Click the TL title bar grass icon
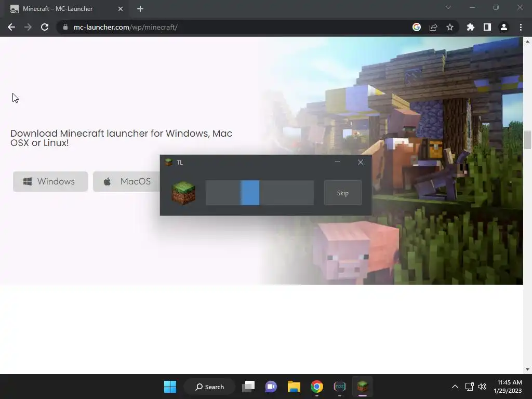The image size is (532, 399). pyautogui.click(x=169, y=162)
